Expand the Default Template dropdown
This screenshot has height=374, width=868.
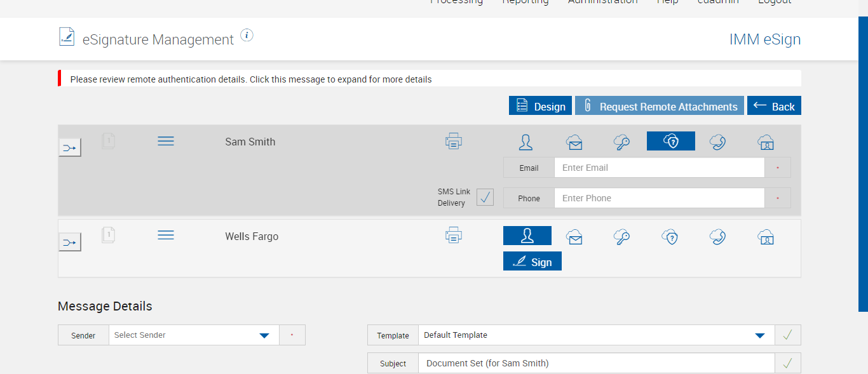pos(596,335)
